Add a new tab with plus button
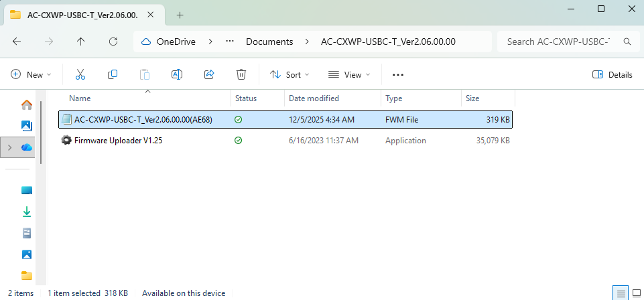Viewport: 644px width, 300px height. point(180,15)
